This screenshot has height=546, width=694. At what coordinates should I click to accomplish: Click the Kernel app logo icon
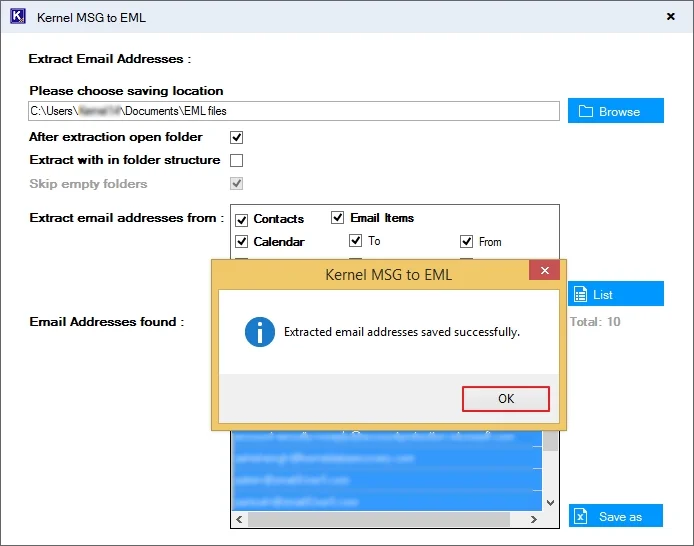click(18, 16)
